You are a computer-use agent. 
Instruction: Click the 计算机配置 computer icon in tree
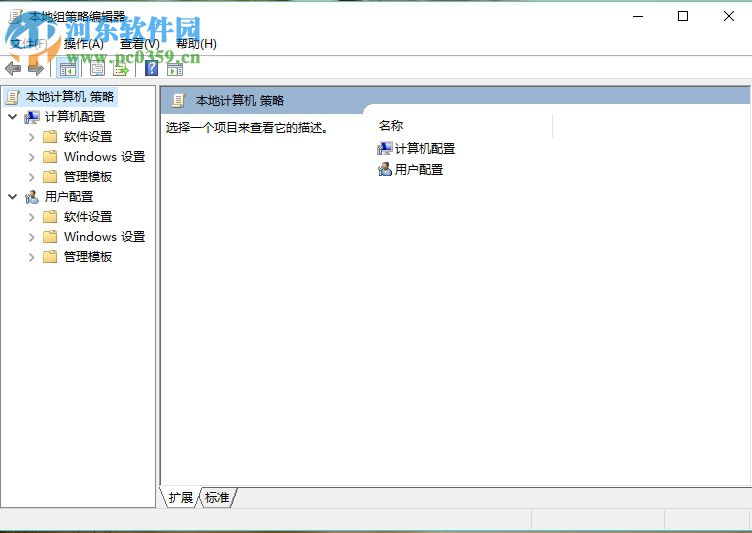[x=32, y=117]
